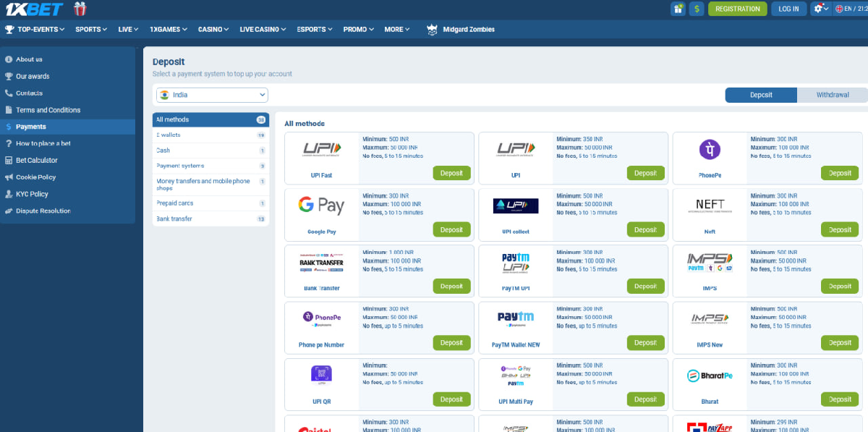Expand the 1XGAMES menu
Screen dimensions: 868x432
click(169, 30)
